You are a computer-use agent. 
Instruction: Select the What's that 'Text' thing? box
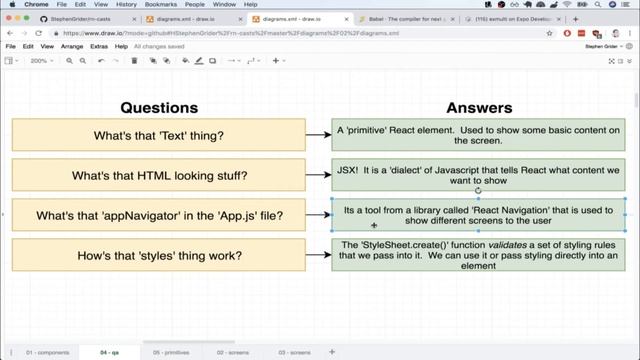tap(159, 135)
